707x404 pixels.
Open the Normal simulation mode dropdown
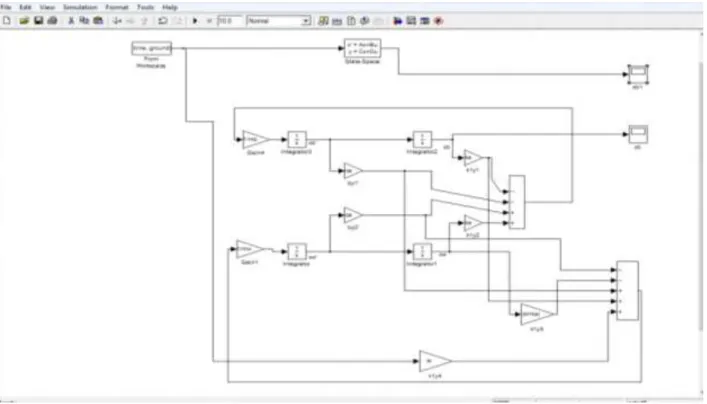click(x=279, y=21)
